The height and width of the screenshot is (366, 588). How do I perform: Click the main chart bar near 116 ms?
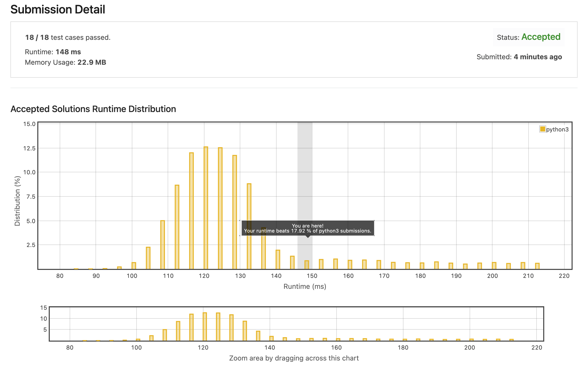(x=191, y=211)
